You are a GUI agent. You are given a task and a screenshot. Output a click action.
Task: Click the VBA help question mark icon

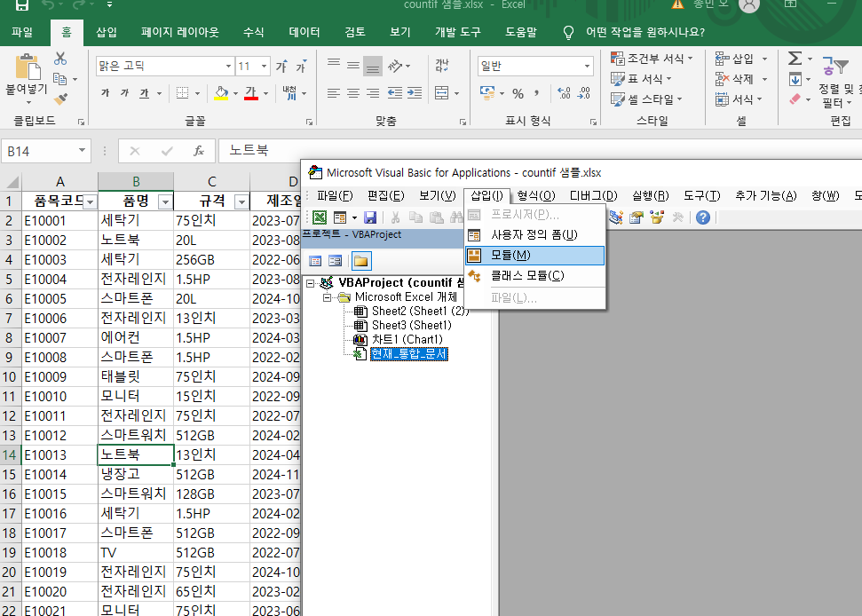click(x=702, y=217)
